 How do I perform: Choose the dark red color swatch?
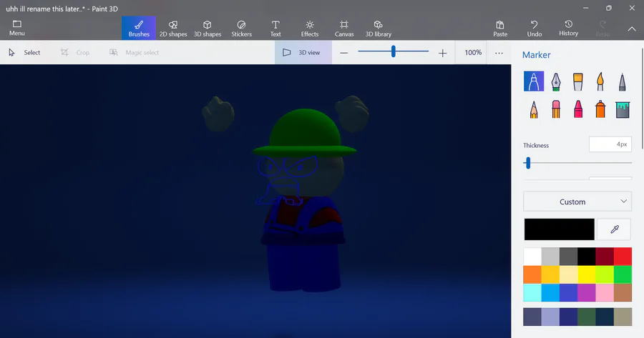click(605, 257)
